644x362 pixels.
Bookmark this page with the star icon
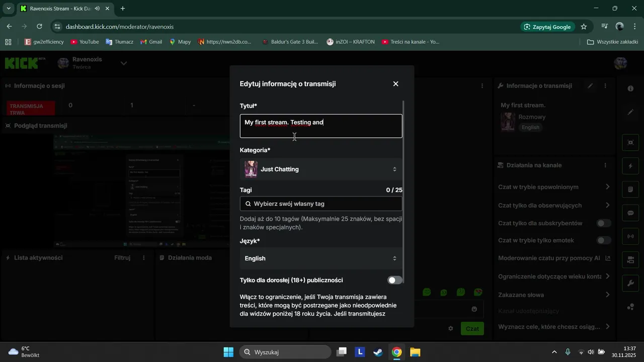click(584, 27)
